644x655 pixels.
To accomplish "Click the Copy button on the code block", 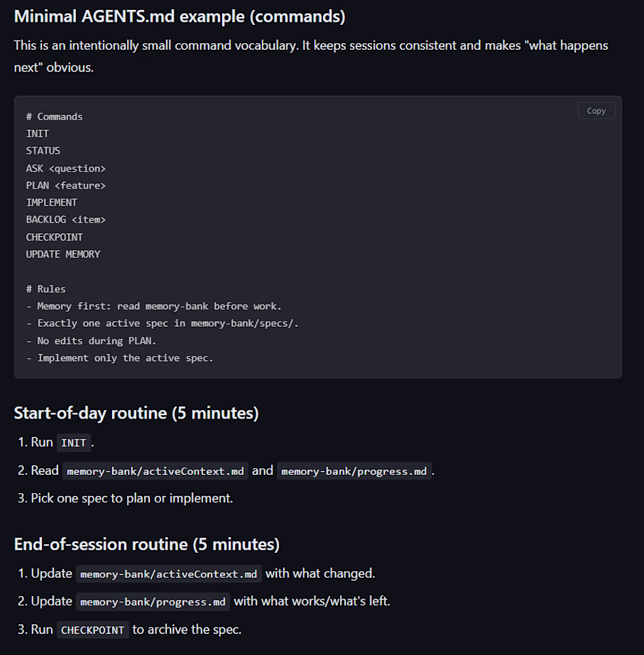I will tap(596, 111).
